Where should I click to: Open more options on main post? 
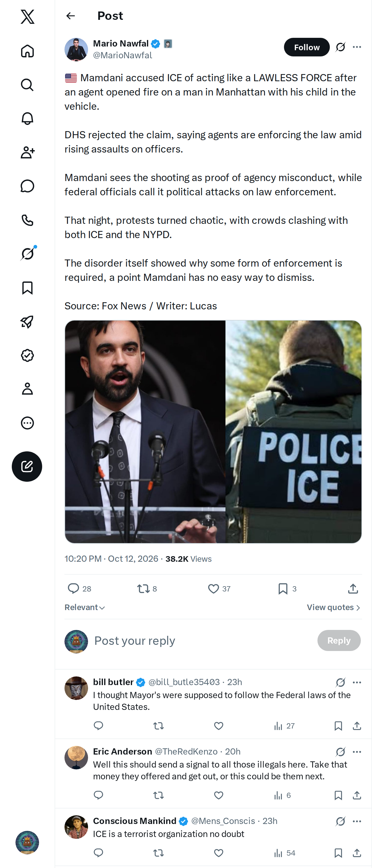(357, 47)
